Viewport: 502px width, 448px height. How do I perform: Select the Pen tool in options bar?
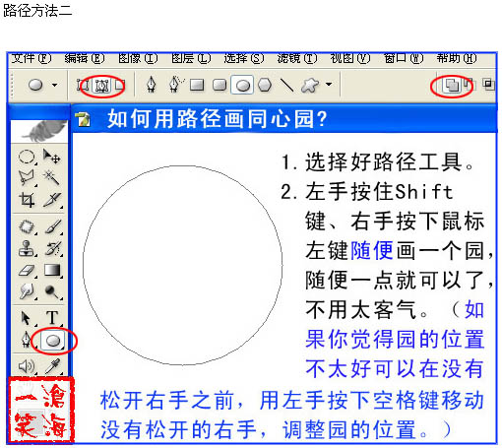click(151, 85)
